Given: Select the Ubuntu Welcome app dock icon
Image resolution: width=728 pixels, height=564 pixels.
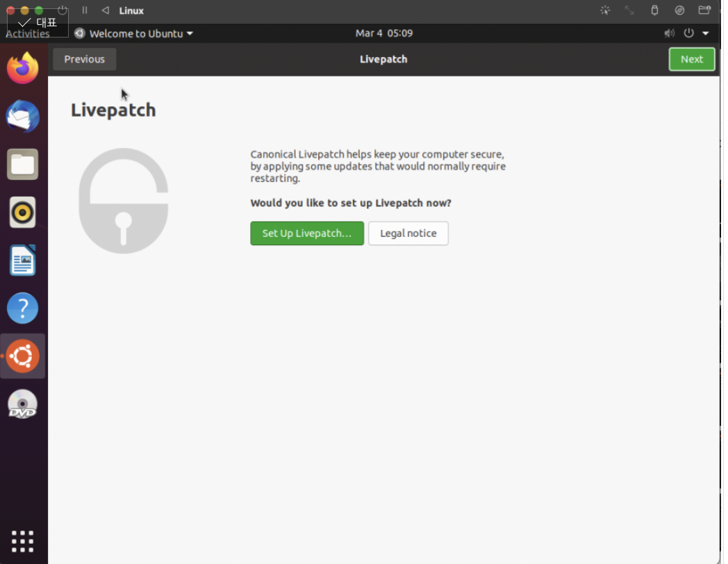Looking at the screenshot, I should pos(22,356).
